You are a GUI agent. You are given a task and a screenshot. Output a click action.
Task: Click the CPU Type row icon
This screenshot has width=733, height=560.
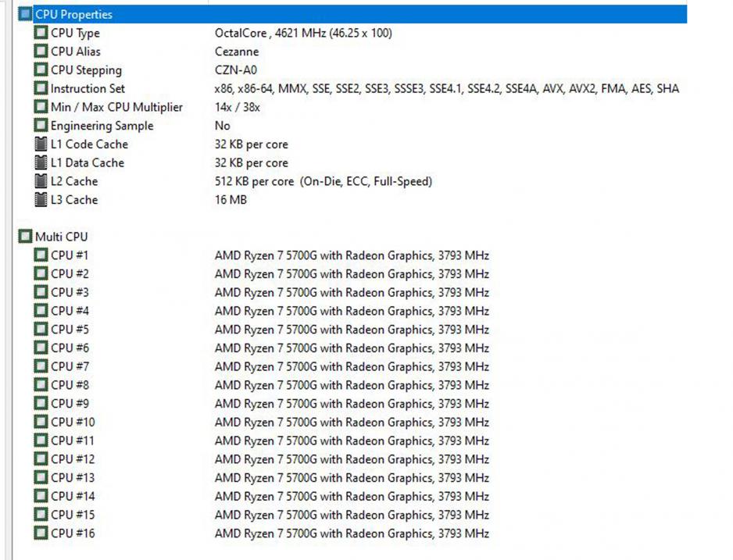pyautogui.click(x=41, y=33)
